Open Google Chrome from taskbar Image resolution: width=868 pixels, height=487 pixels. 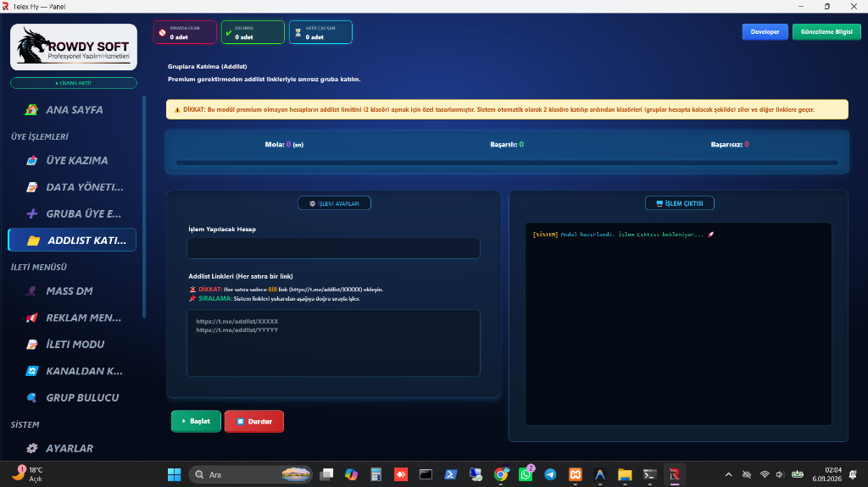[x=500, y=475]
